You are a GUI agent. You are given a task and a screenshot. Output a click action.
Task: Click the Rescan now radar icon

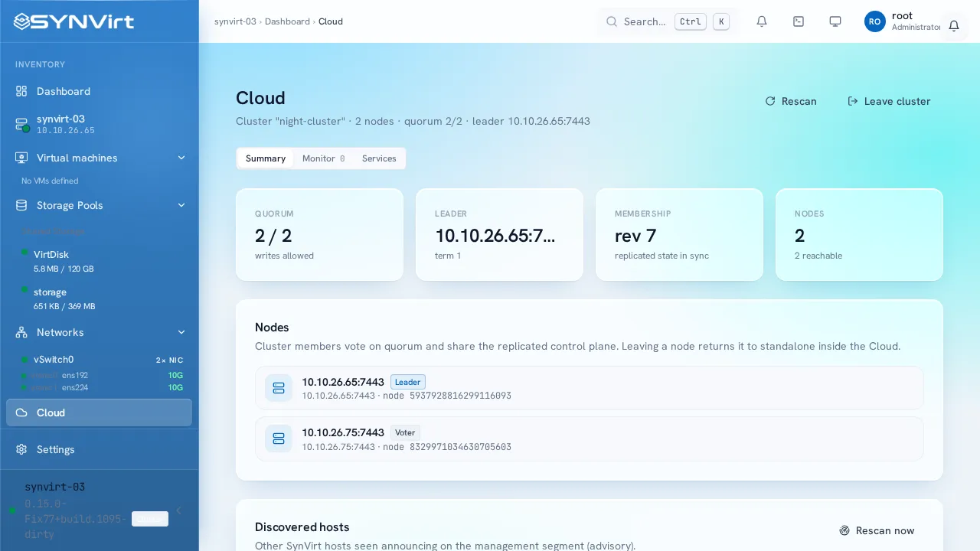coord(844,530)
